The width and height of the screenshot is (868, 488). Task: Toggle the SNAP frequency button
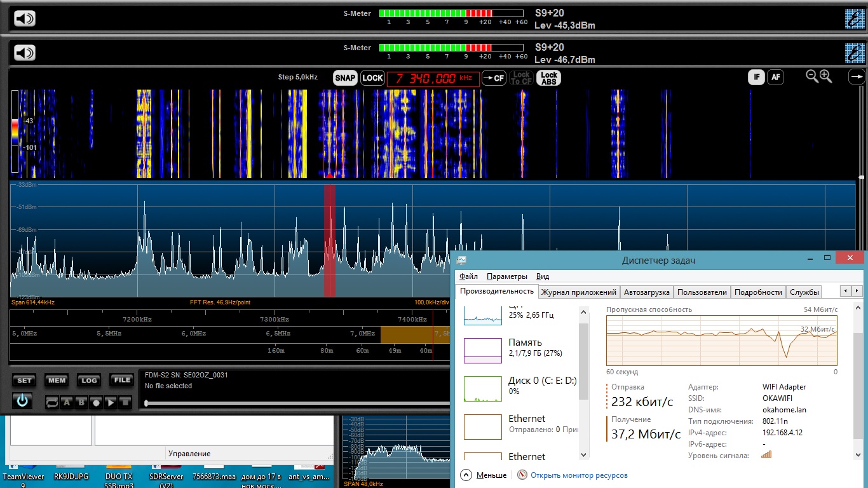[x=345, y=78]
